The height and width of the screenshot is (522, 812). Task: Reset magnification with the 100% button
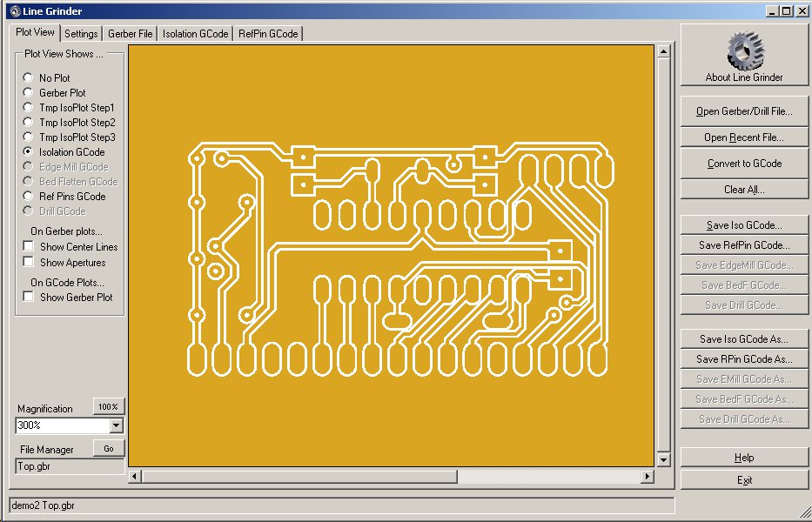point(108,406)
